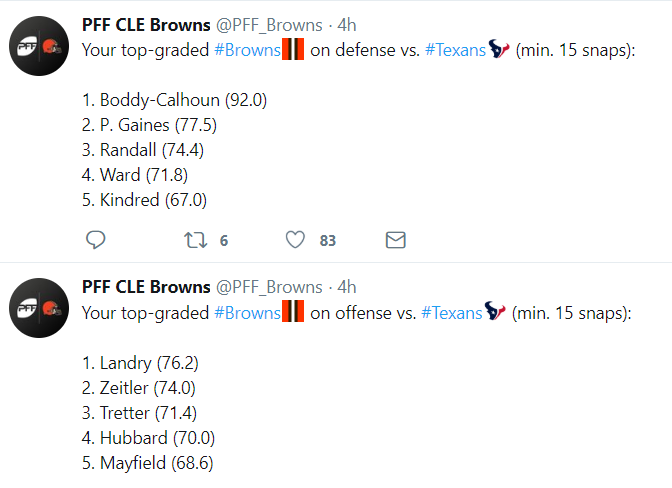Click the @PFF_Browns handle in second tweet
The image size is (672, 488).
[269, 287]
